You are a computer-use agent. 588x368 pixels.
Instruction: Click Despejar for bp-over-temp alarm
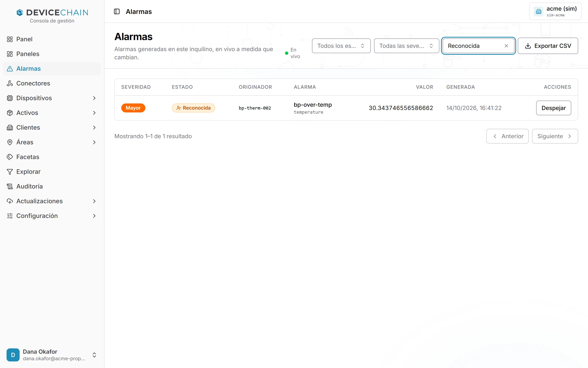click(x=553, y=108)
